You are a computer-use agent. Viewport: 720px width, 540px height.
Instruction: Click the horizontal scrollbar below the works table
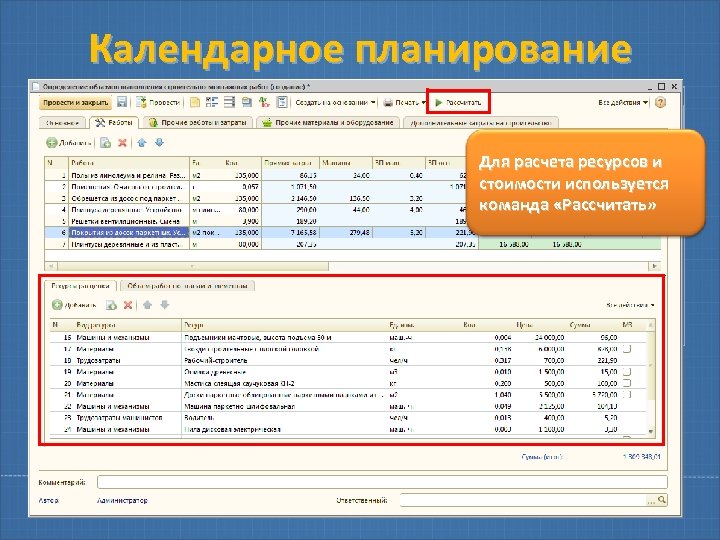[193, 266]
